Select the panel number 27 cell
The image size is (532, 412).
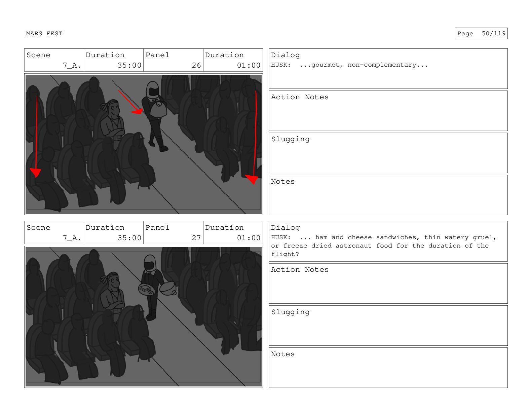click(x=173, y=233)
